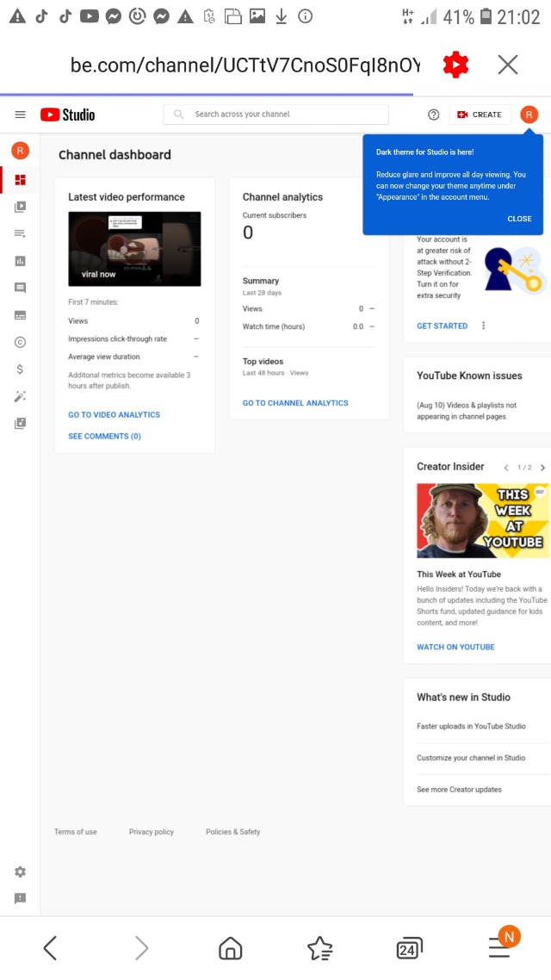
Task: Click the Channel dashboard heading
Action: [x=115, y=155]
